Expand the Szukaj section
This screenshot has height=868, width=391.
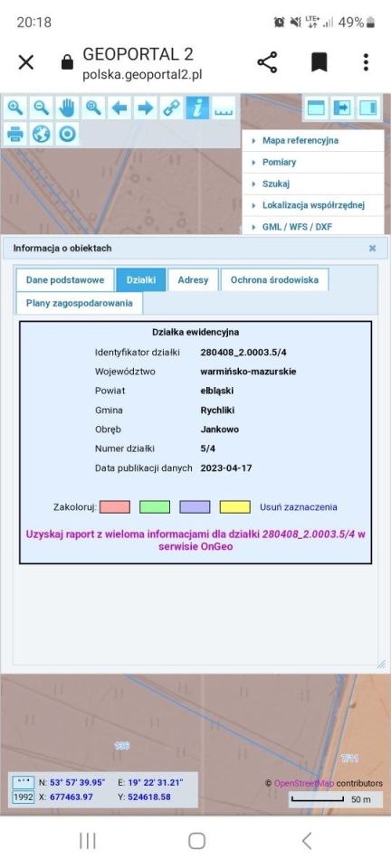pyautogui.click(x=313, y=184)
